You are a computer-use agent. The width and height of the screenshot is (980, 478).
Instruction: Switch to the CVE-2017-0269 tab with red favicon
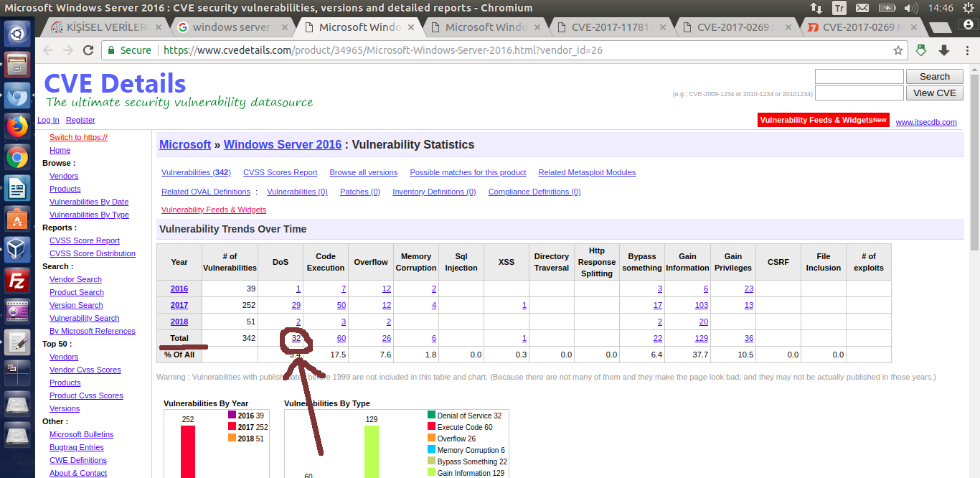point(861,28)
